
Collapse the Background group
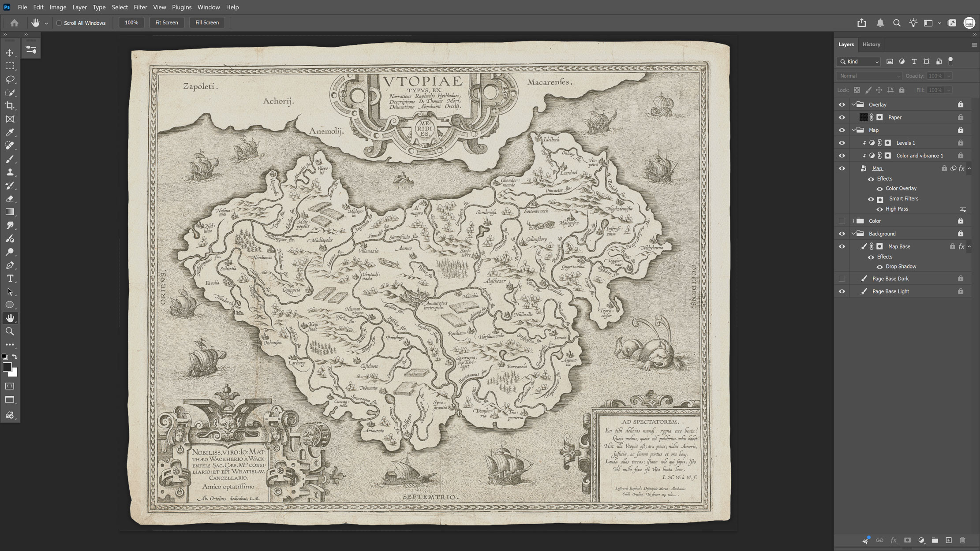pyautogui.click(x=853, y=234)
